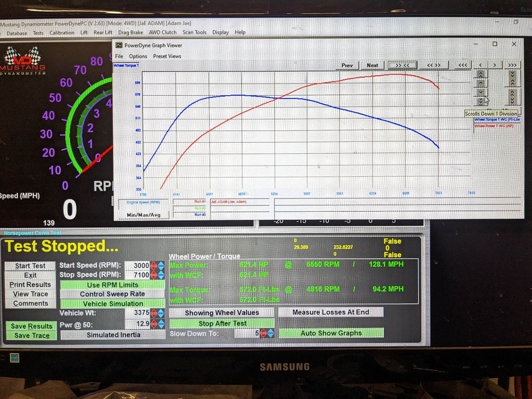
Task: Toggle Stop After Test setting
Action: (x=222, y=323)
